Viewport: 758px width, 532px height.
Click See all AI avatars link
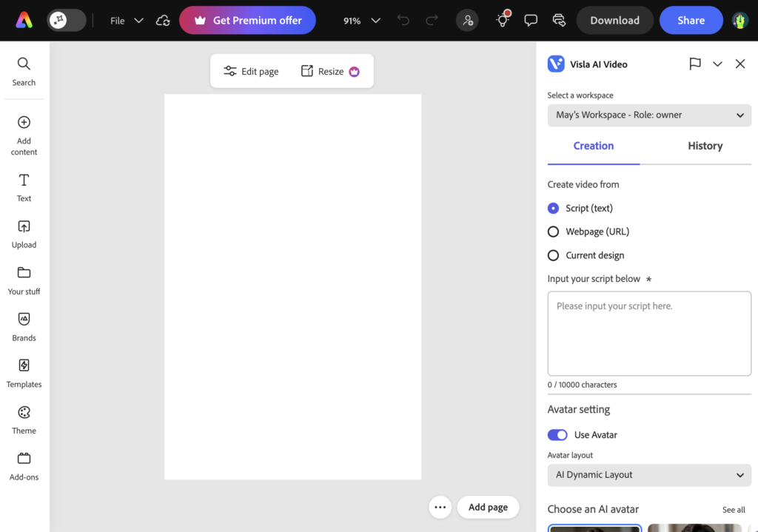coord(734,510)
